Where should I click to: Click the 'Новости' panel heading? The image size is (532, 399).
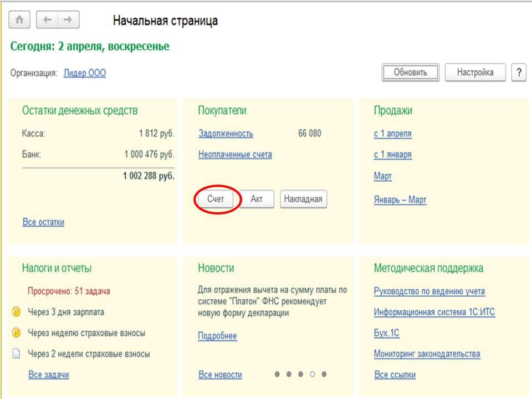216,268
